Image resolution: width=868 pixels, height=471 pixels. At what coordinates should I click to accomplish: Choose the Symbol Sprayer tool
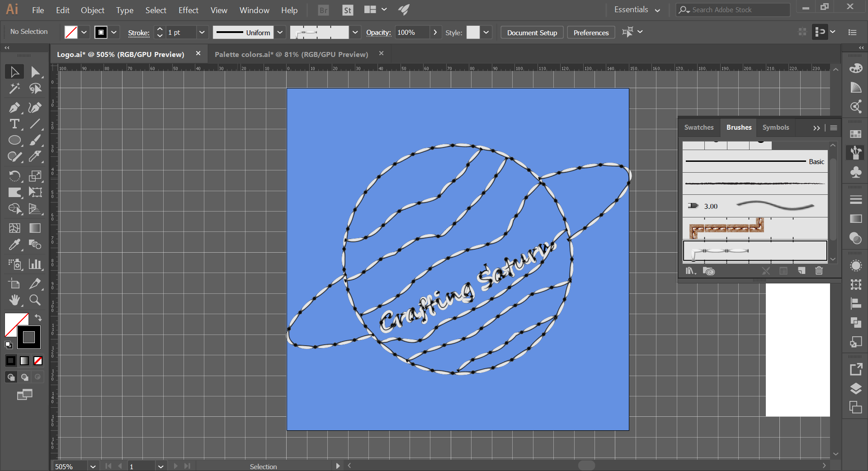coord(14,264)
